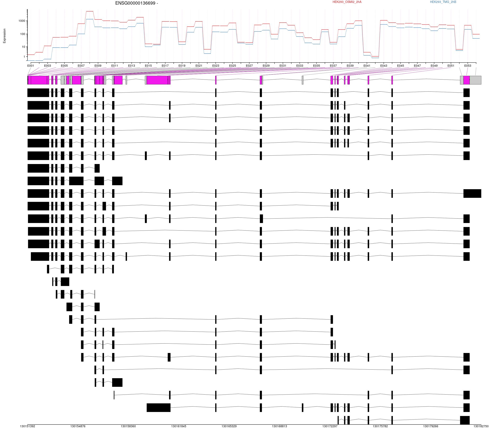Select exon label E033

(299, 66)
